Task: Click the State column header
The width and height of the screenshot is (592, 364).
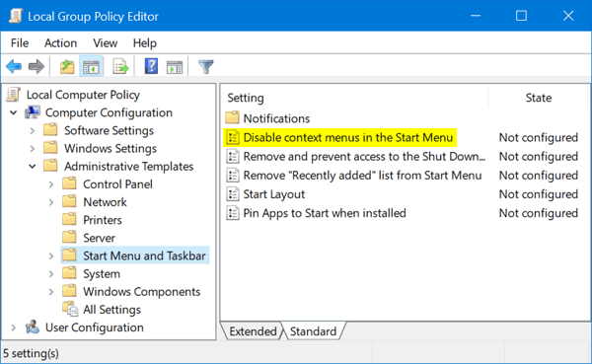Action: [539, 98]
